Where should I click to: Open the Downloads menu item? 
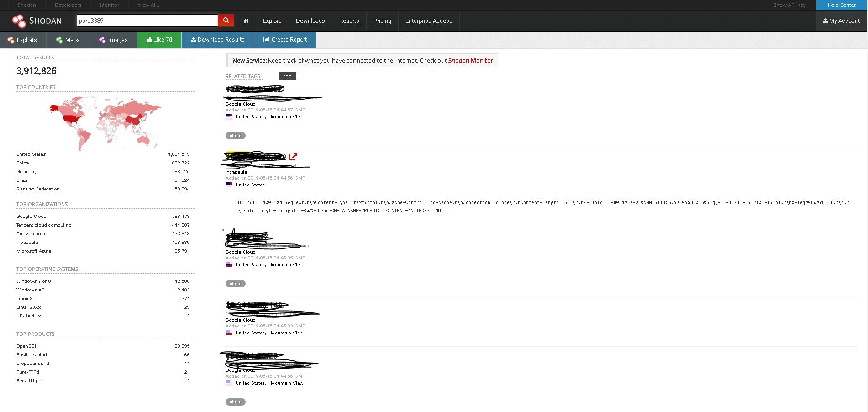[310, 21]
